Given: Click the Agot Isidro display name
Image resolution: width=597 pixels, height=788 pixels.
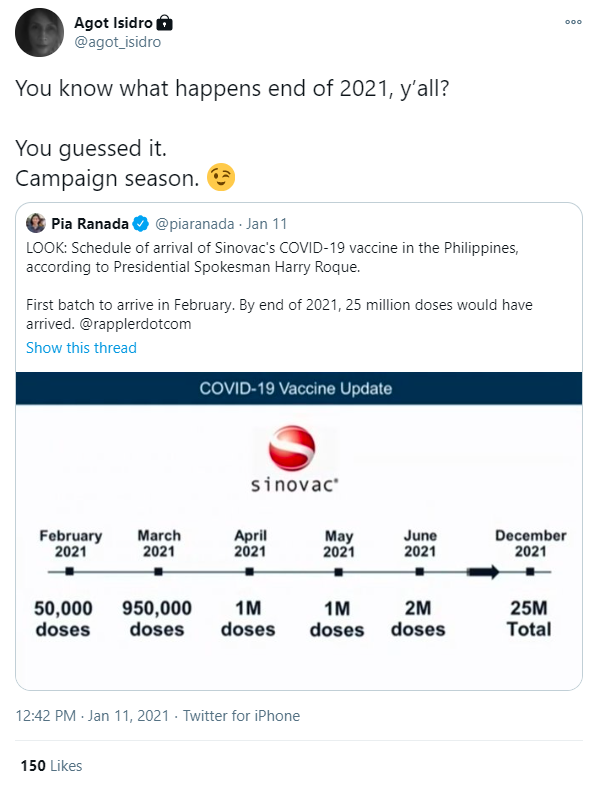Looking at the screenshot, I should click(x=113, y=23).
